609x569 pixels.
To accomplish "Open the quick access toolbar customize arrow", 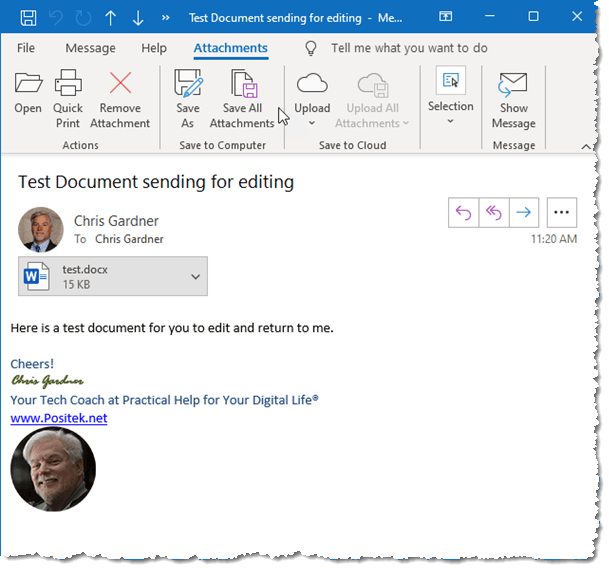I will 165,18.
